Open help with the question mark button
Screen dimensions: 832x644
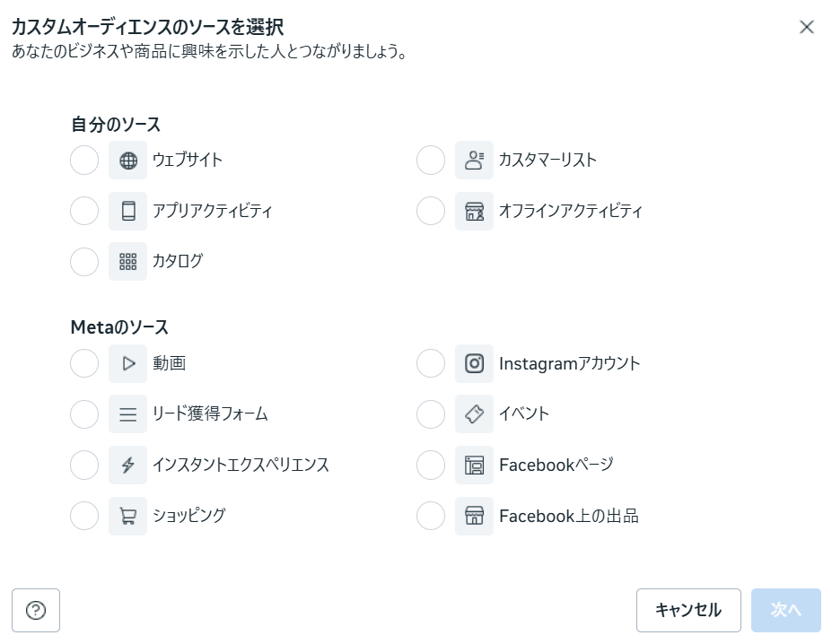tap(36, 611)
